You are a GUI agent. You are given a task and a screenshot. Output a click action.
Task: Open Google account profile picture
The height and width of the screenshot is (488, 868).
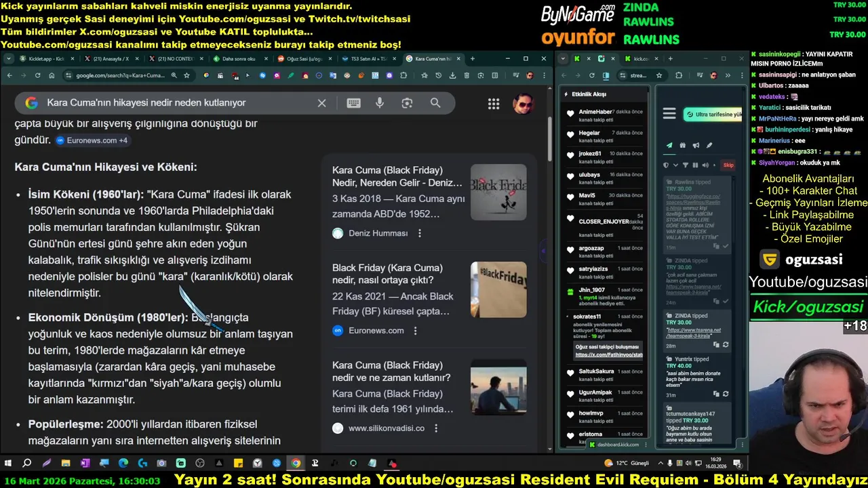pyautogui.click(x=522, y=104)
